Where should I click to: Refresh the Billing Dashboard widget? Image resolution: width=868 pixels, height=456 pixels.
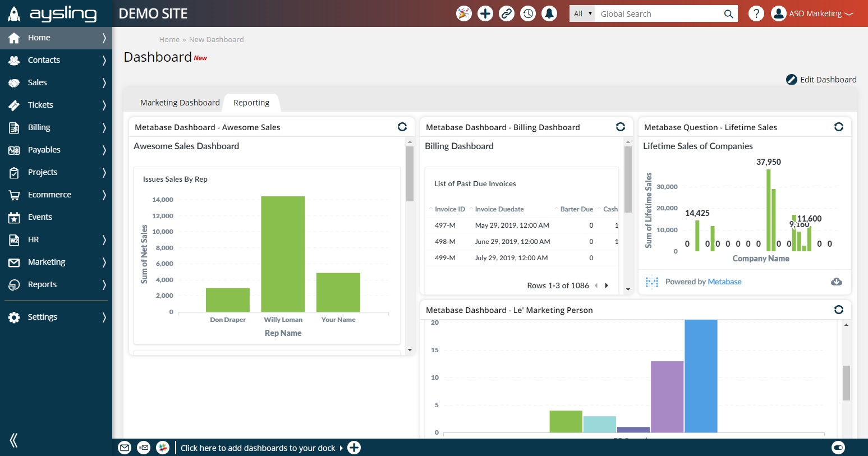click(x=621, y=127)
